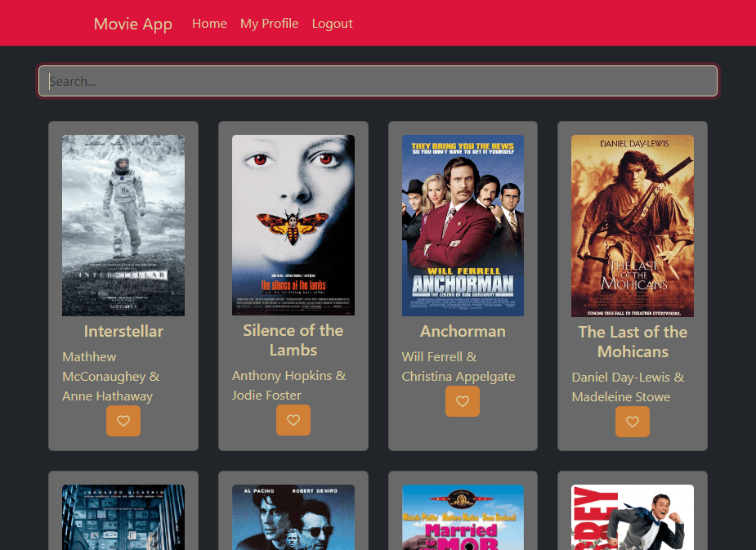Click the Movie App brand logo
Image resolution: width=756 pixels, height=550 pixels.
133,24
